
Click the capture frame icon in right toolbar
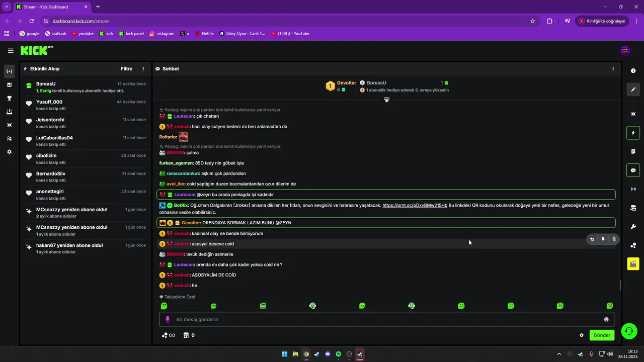coord(633,114)
